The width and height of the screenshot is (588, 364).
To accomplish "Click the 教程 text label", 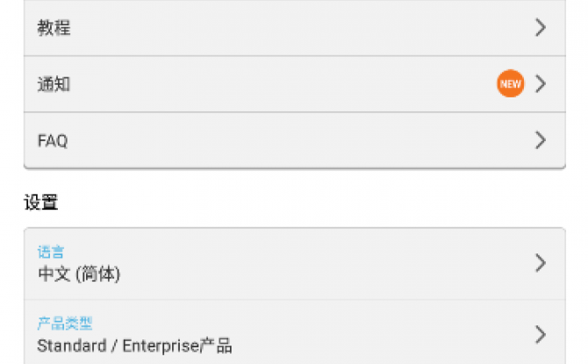I will pyautogui.click(x=54, y=28).
